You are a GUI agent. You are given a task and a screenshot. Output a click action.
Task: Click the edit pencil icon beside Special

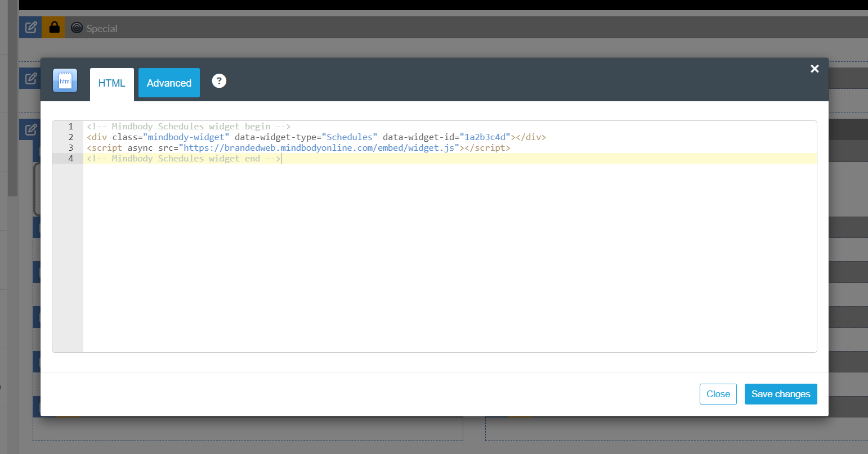[31, 27]
